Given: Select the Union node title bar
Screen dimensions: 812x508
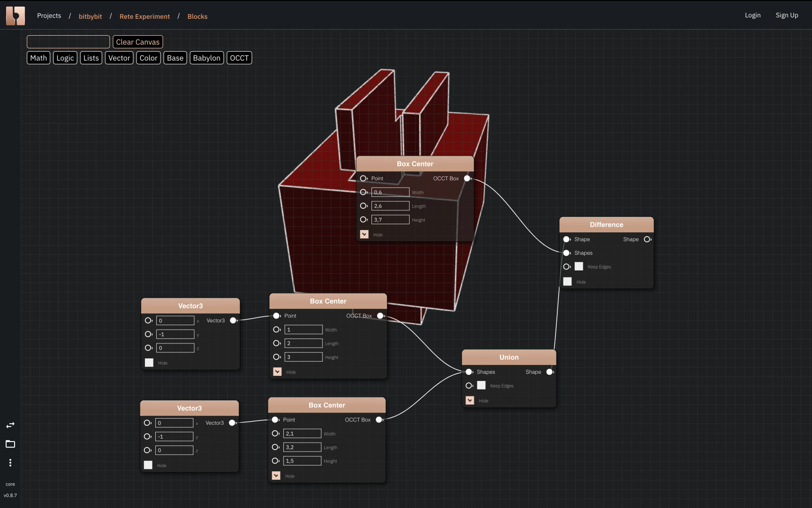Looking at the screenshot, I should tap(509, 357).
